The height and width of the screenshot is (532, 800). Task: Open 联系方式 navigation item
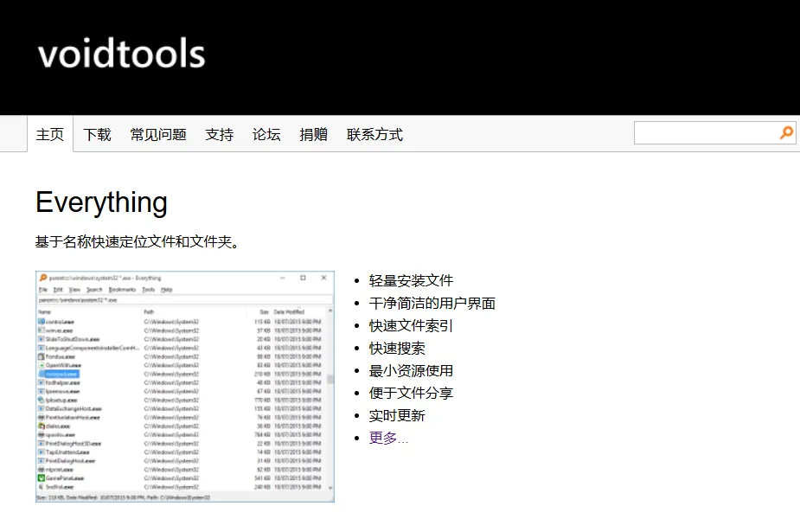click(x=374, y=134)
